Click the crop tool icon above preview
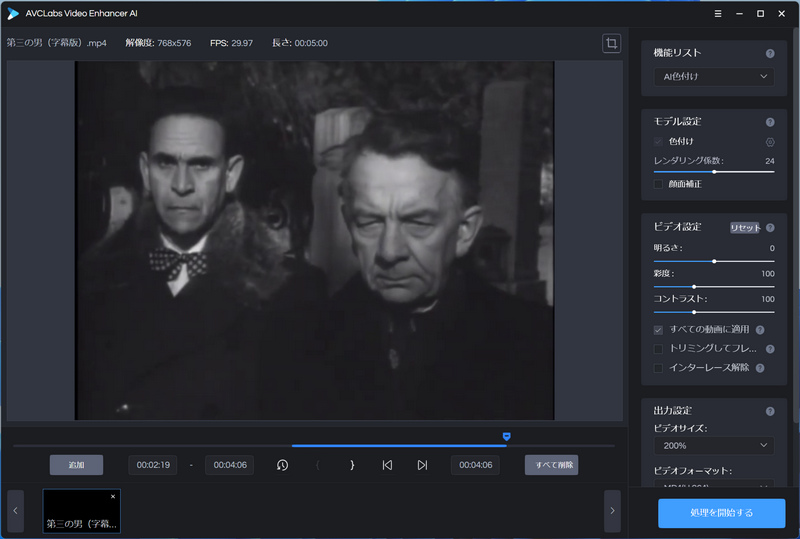Image resolution: width=800 pixels, height=539 pixels. [x=611, y=43]
